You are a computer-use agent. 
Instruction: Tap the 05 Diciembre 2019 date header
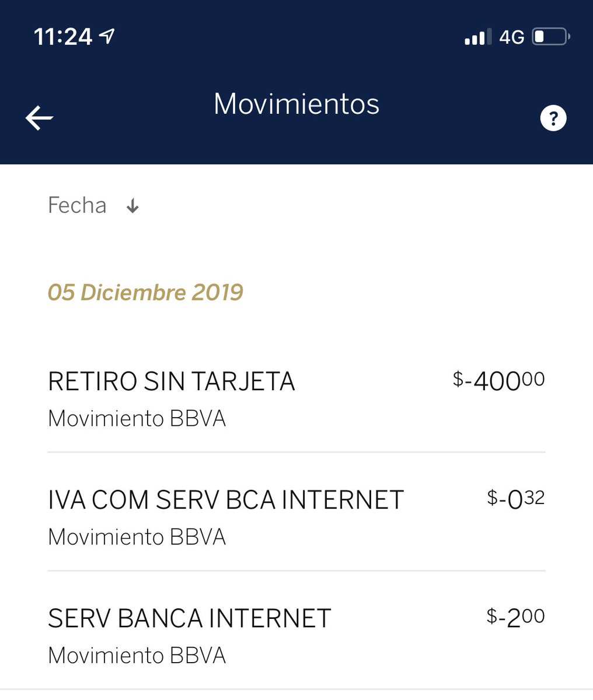click(x=145, y=292)
